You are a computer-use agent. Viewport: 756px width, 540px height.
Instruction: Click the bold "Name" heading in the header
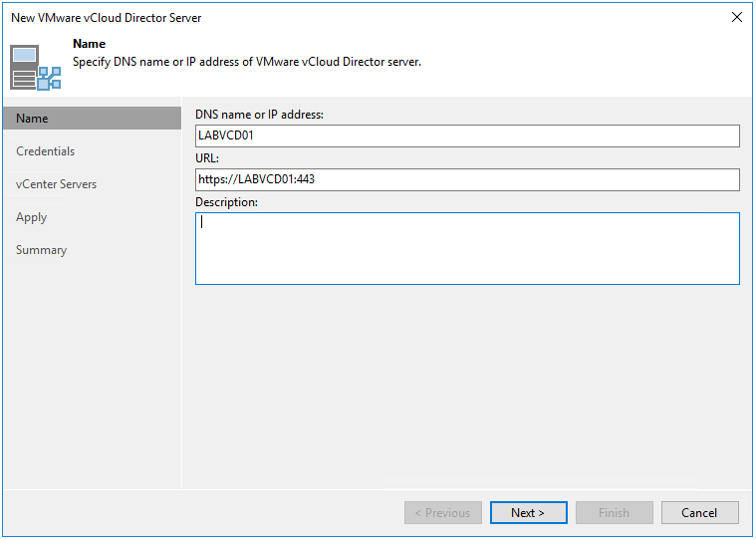pyautogui.click(x=90, y=45)
